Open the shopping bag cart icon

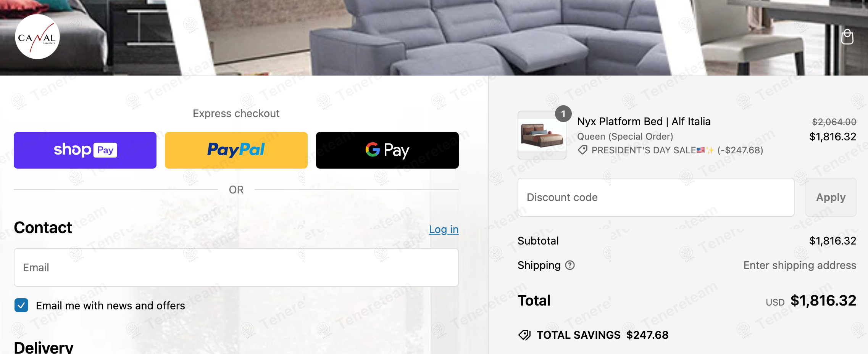pos(847,37)
